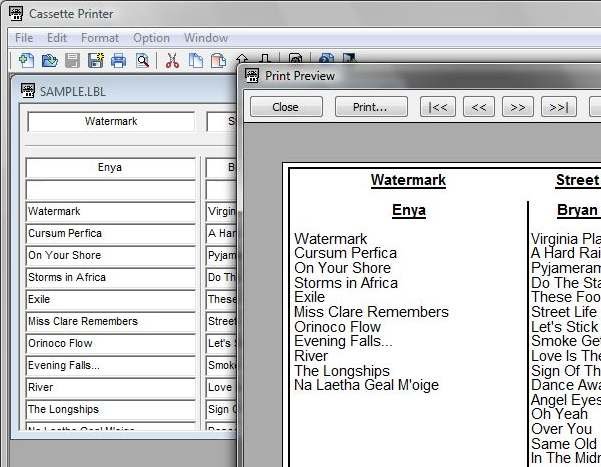Jump to first page with |<< button
Image resolution: width=601 pixels, height=467 pixels.
pyautogui.click(x=438, y=107)
